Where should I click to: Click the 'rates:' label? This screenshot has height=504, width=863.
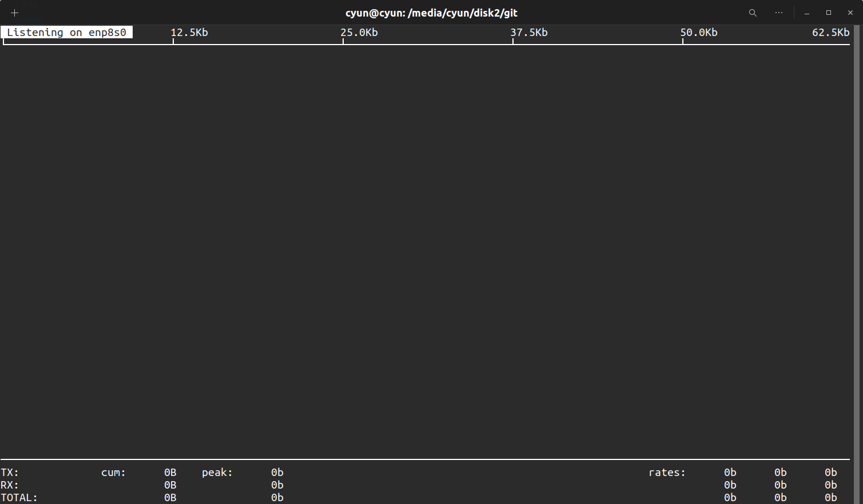click(x=667, y=473)
